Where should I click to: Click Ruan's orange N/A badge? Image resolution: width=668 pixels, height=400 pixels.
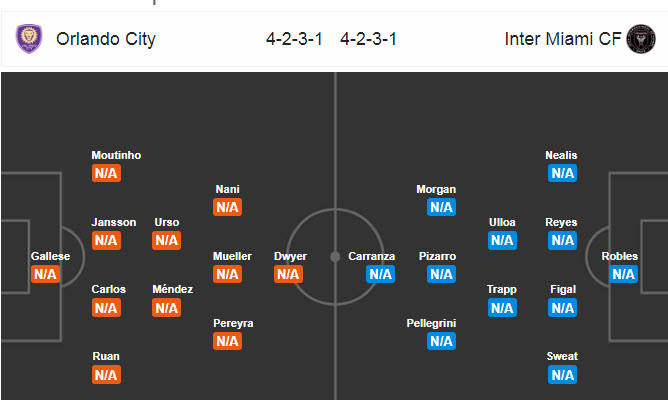(x=106, y=375)
